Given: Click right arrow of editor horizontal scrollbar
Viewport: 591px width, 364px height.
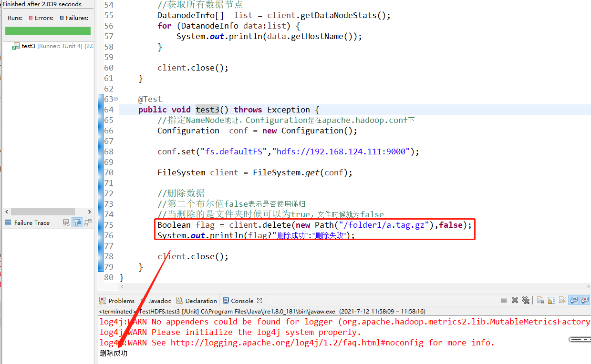Looking at the screenshot, I should [x=588, y=287].
